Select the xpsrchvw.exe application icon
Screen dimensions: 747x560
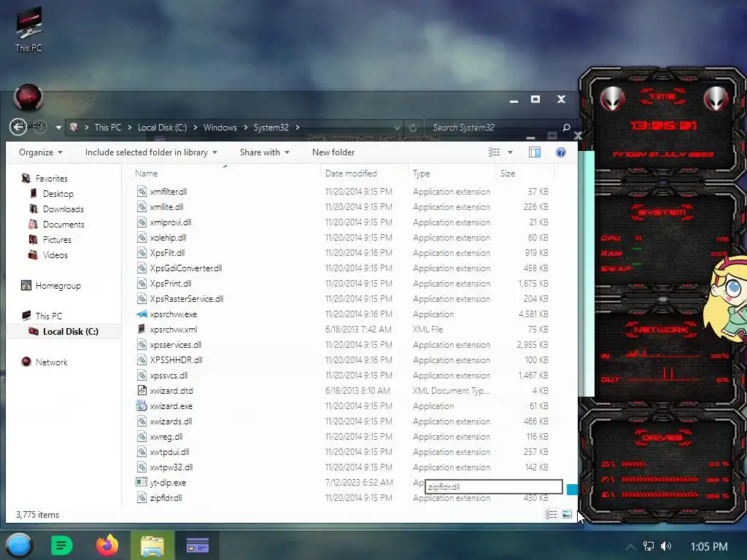click(x=142, y=314)
